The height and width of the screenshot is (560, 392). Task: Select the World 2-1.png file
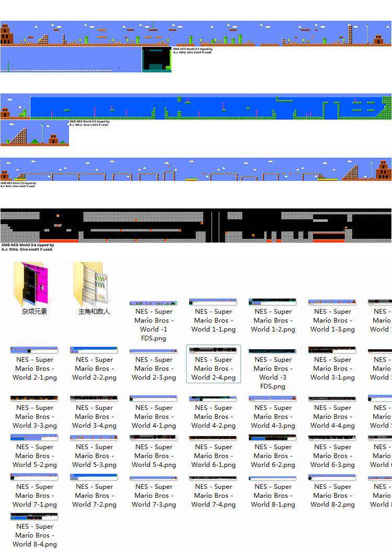click(x=34, y=364)
